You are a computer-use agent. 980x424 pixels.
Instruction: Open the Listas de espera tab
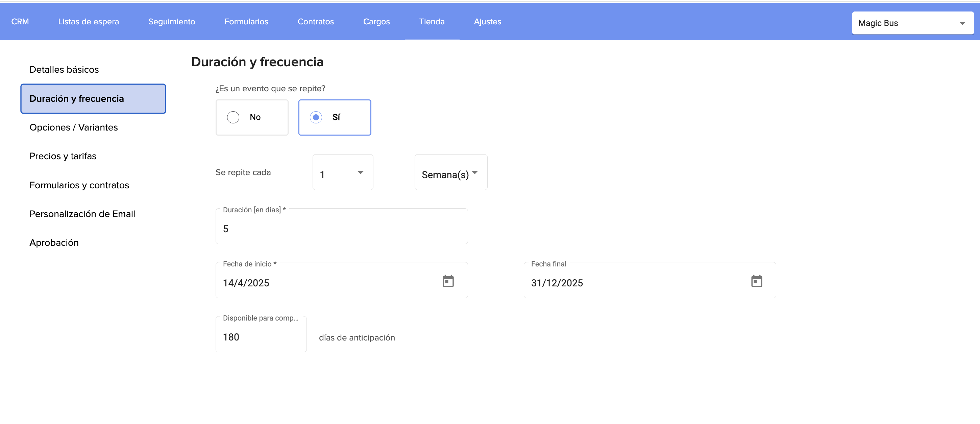tap(88, 22)
